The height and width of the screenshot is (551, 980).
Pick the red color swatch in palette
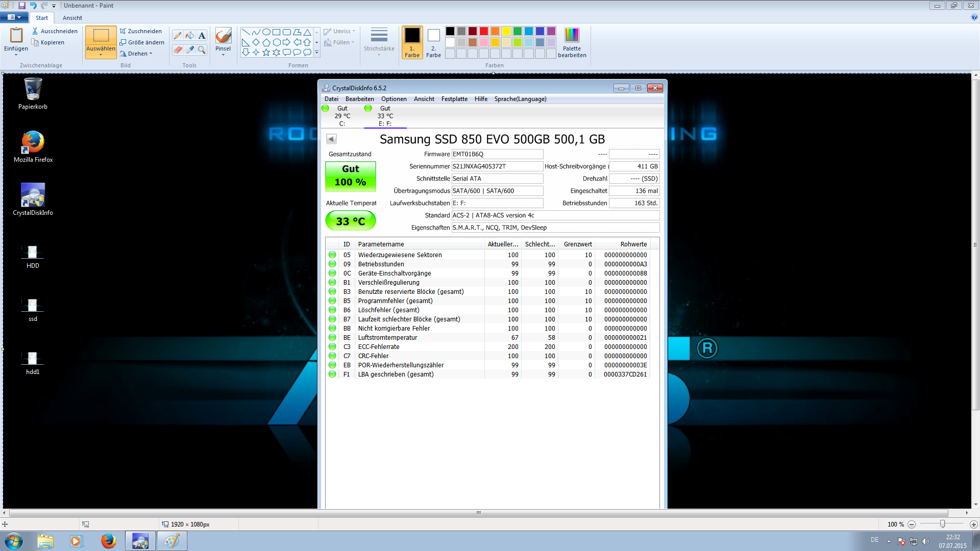483,31
